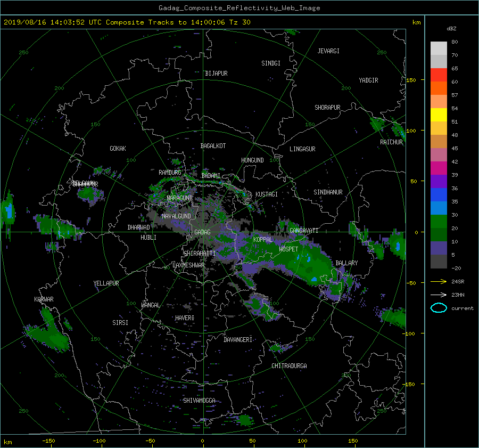Click the KOPPAL city label
Screen dimensions: 479x448
point(263,240)
